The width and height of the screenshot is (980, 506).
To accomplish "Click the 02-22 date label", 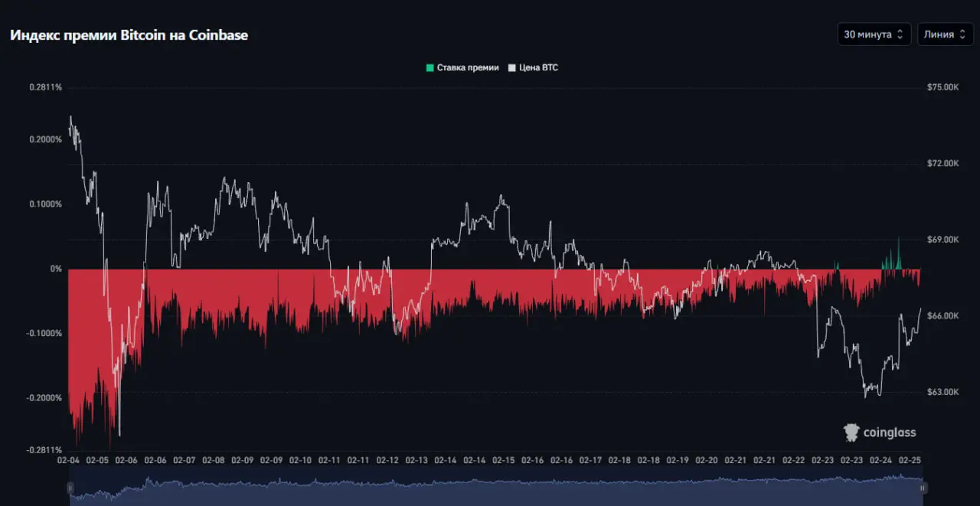I will pyautogui.click(x=794, y=461).
